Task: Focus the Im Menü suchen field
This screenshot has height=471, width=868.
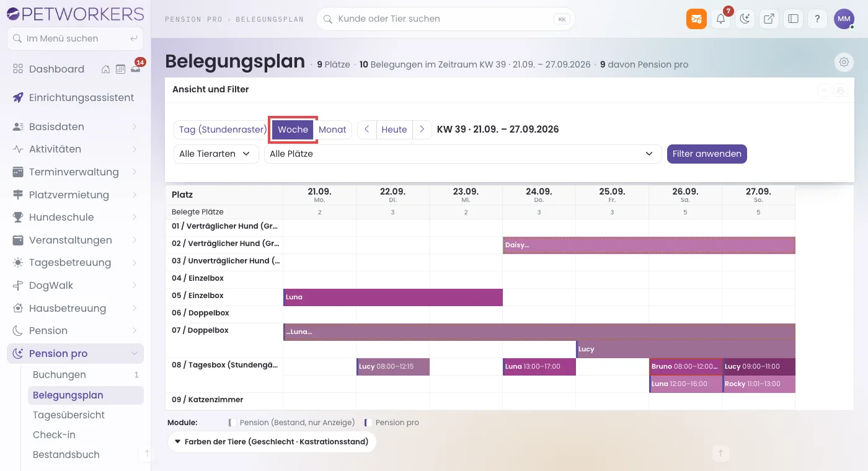Action: [75, 38]
